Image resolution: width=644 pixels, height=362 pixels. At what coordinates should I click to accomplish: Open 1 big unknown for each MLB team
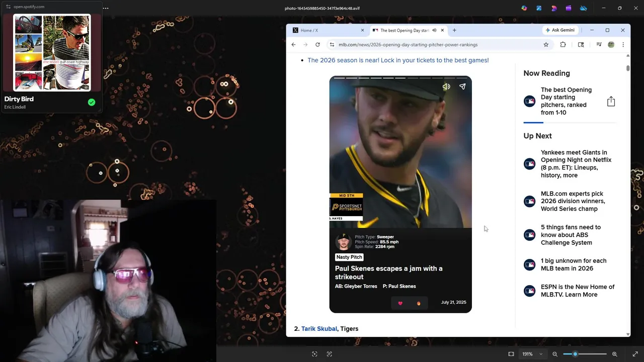pyautogui.click(x=574, y=264)
